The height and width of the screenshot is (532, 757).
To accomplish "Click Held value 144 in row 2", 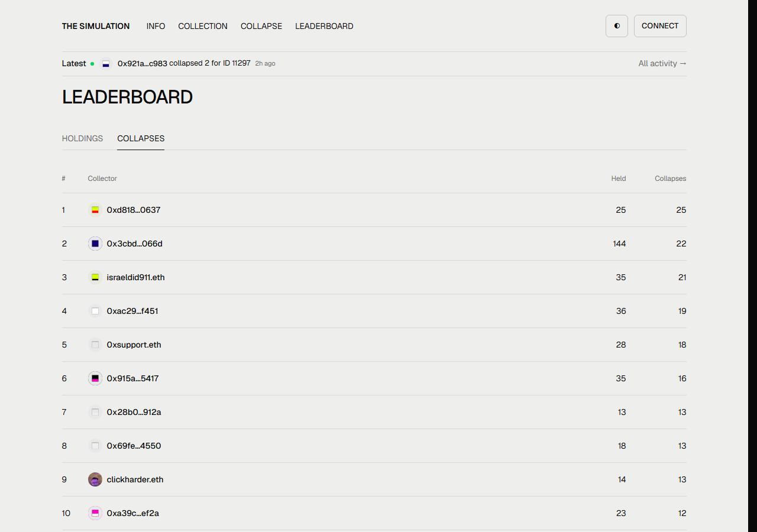I will [x=619, y=244].
